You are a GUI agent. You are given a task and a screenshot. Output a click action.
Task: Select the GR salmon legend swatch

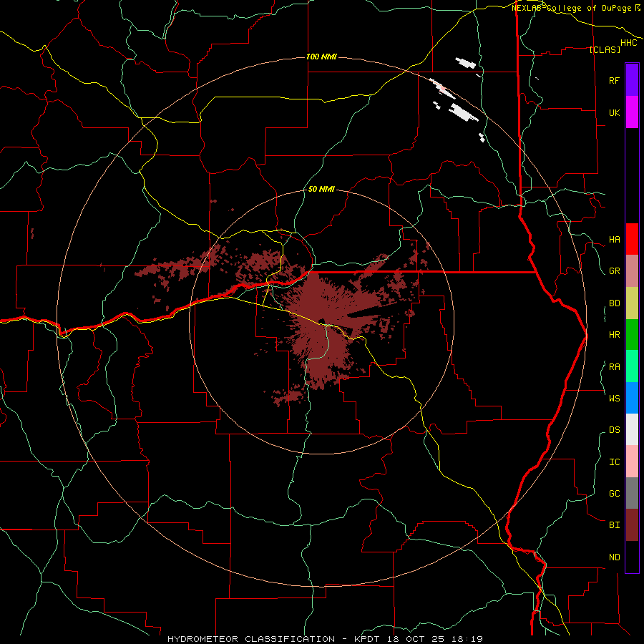(632, 271)
